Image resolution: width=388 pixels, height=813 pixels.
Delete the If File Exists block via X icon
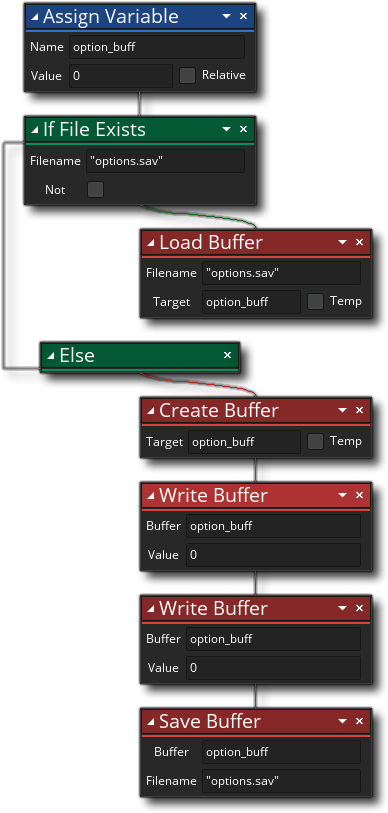tap(243, 129)
